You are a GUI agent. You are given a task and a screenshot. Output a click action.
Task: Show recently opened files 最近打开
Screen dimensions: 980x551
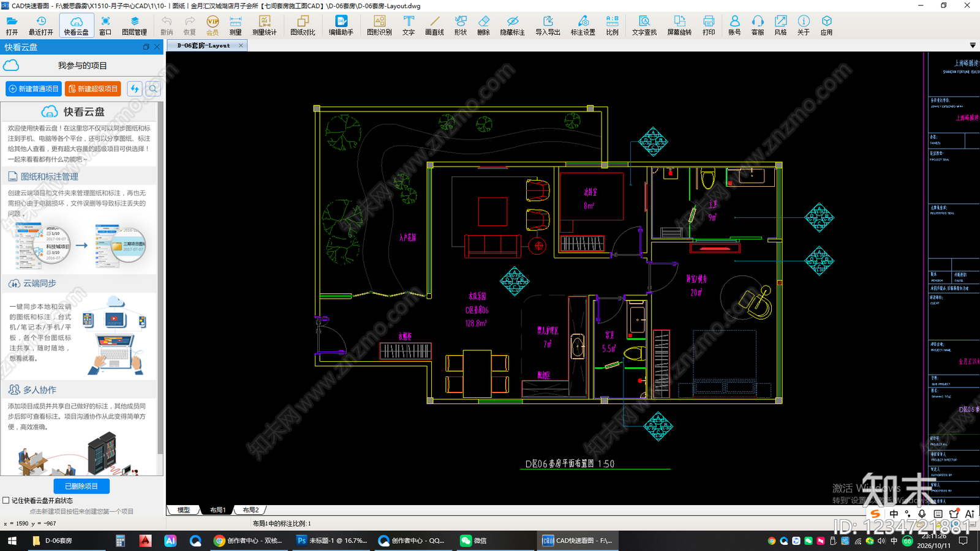coord(41,26)
